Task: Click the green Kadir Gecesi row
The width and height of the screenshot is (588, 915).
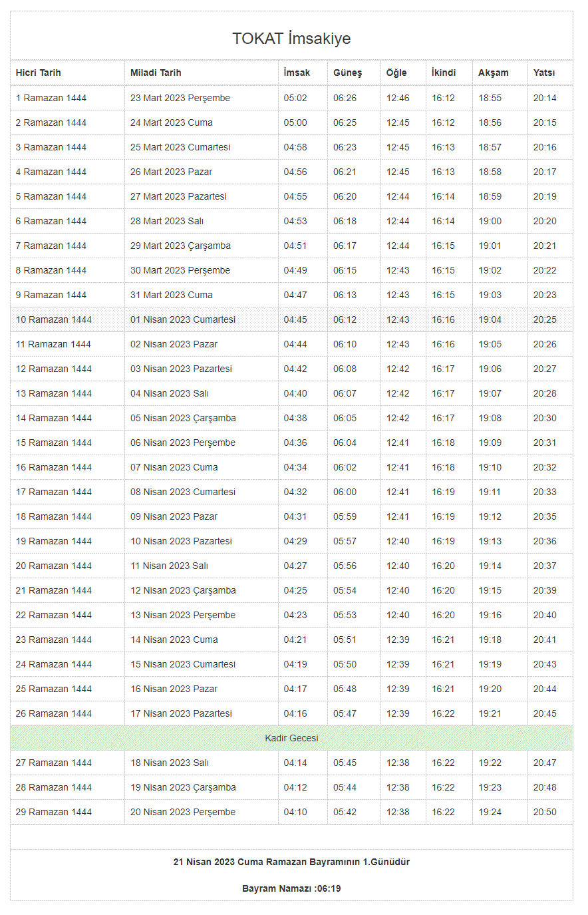Action: pos(291,738)
